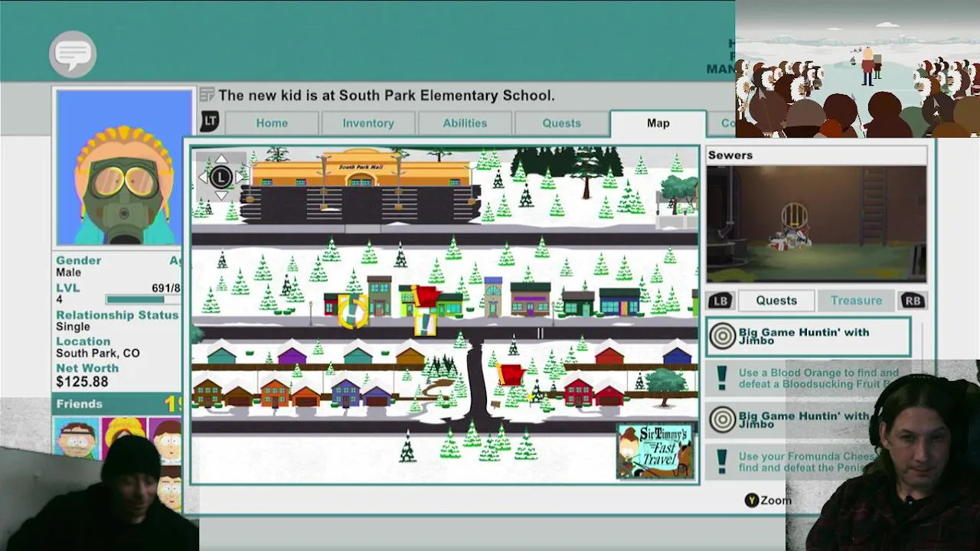
Task: Switch to the Inventory tab
Action: (368, 123)
